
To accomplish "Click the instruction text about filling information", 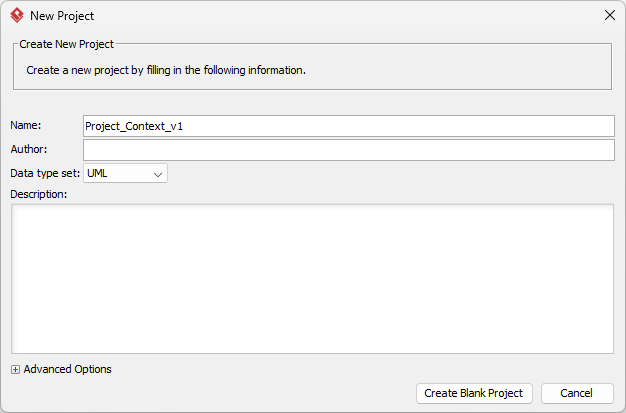I will [x=165, y=71].
